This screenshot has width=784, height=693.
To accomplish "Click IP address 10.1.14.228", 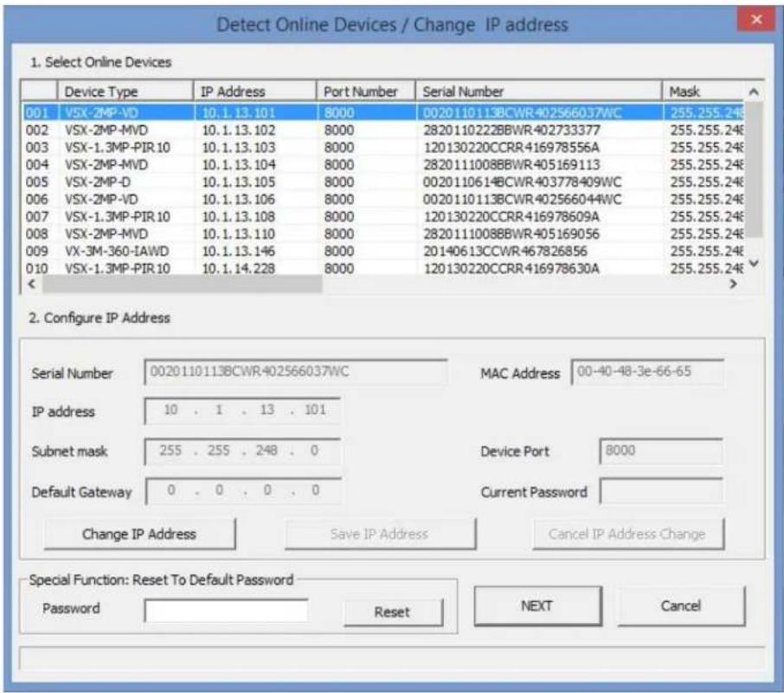I will pyautogui.click(x=239, y=268).
